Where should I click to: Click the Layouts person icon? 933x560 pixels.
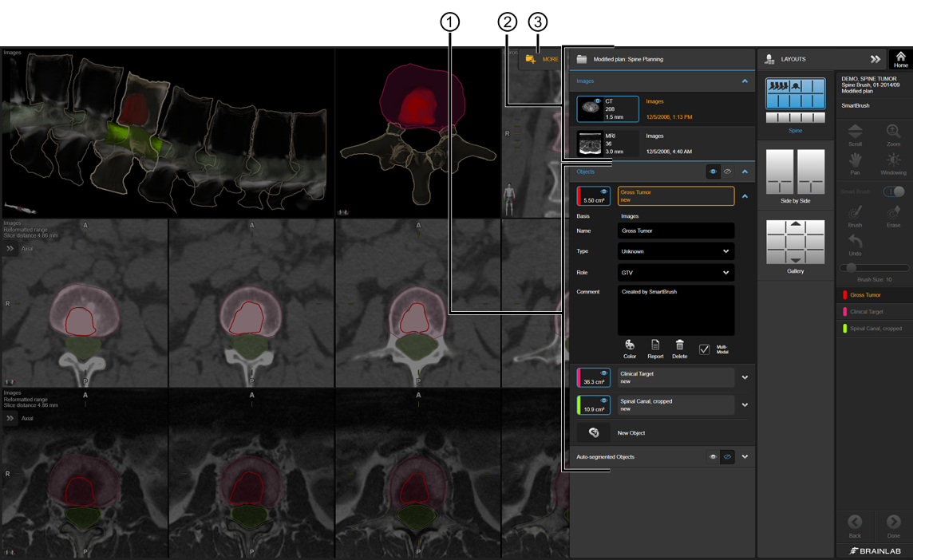click(x=769, y=59)
